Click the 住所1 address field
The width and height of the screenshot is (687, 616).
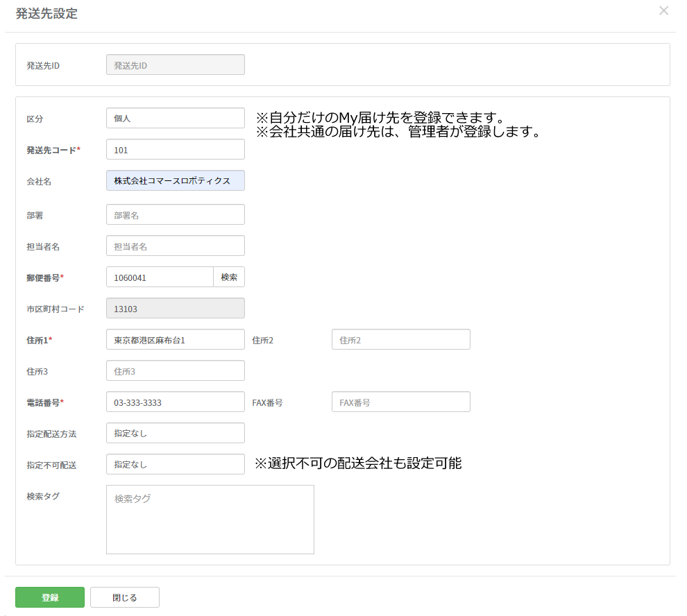175,340
